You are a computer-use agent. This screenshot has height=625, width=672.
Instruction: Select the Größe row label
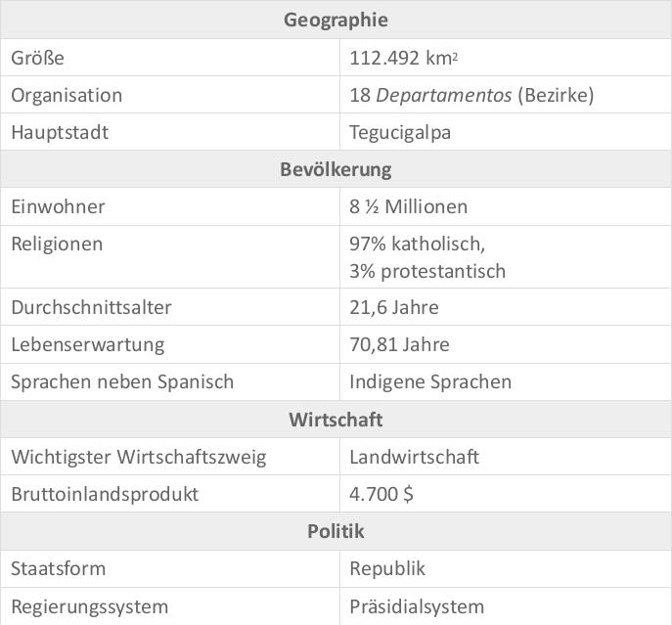coord(37,58)
